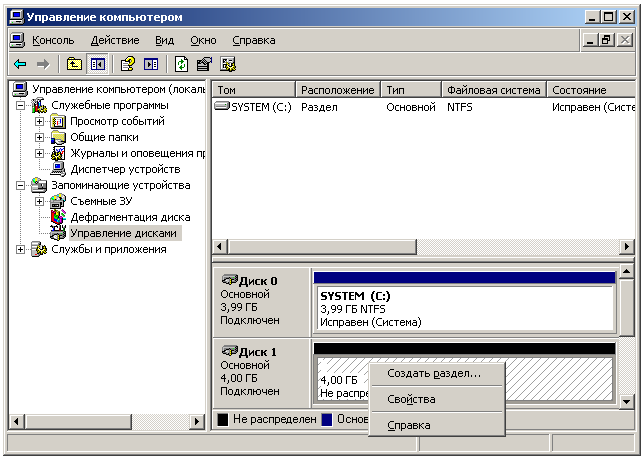Collapse the Служебные программы node
Screen dimensions: 644x458
(x=20, y=106)
